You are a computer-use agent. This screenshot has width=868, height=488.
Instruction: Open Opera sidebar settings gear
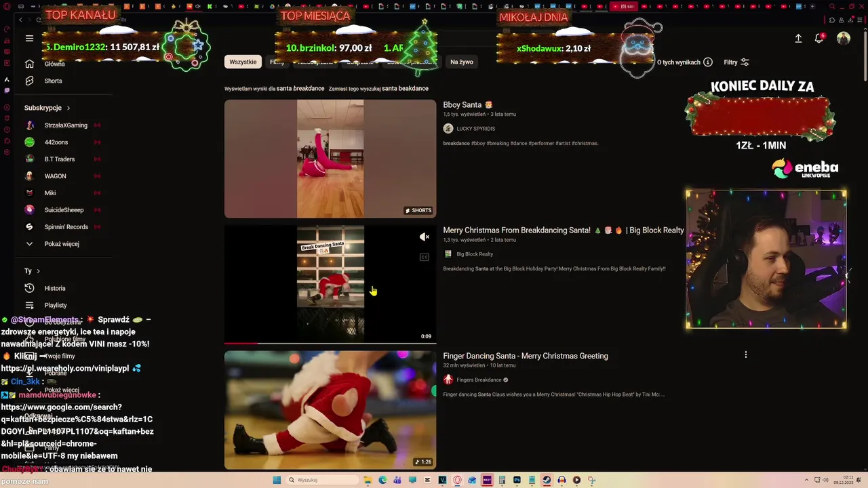tap(7, 152)
